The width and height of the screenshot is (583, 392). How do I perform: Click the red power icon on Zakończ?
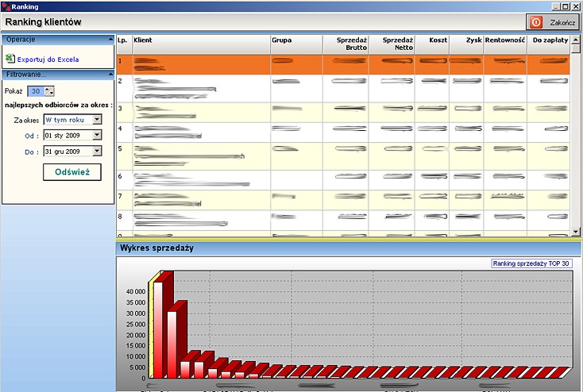pos(536,22)
